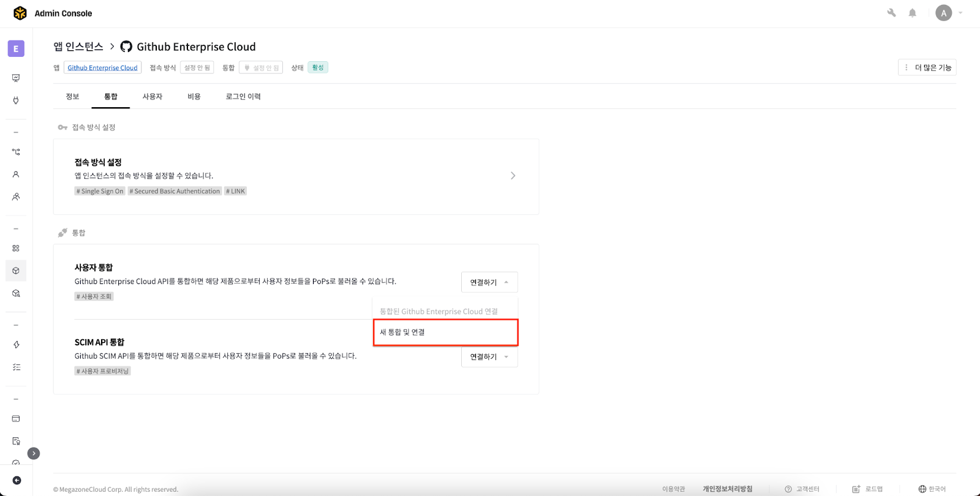Image resolution: width=980 pixels, height=496 pixels.
Task: Open the 더 많은 기능 menu
Action: tap(927, 67)
